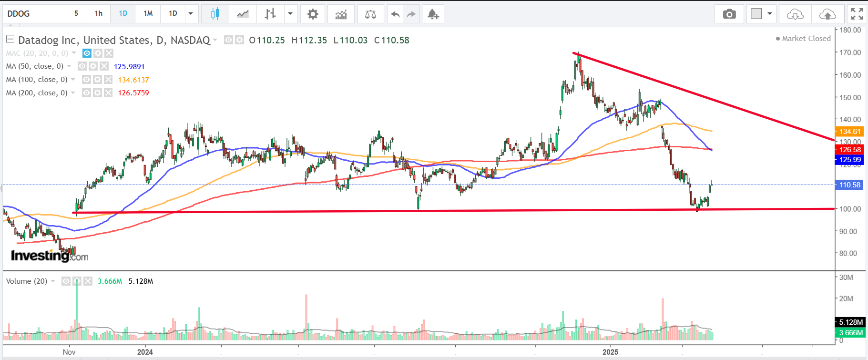Open MAC (20, 20, 0, 0) dropdown
The image size is (868, 360).
tap(74, 53)
